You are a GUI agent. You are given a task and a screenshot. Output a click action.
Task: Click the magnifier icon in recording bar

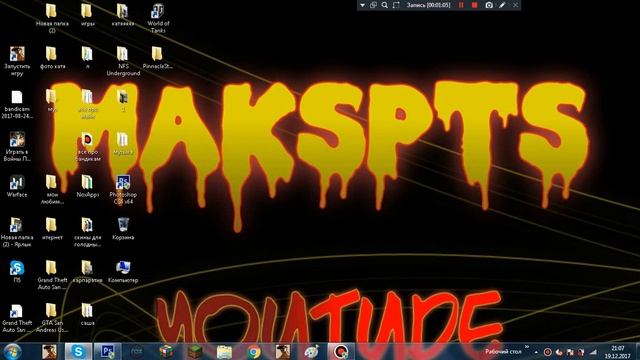384,5
